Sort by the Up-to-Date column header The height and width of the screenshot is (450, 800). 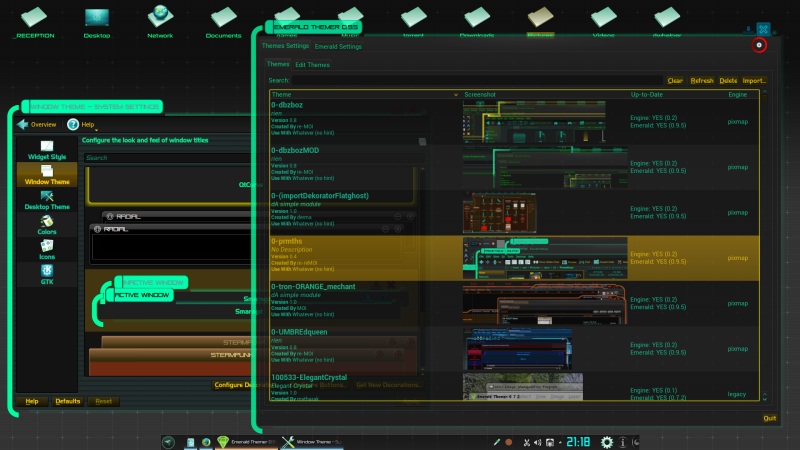pos(676,94)
